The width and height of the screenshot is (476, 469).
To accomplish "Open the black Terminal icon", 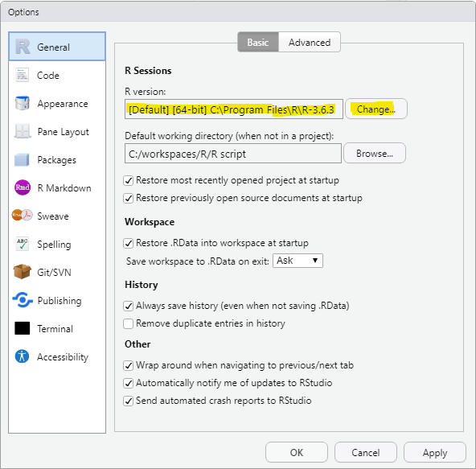I will (23, 328).
